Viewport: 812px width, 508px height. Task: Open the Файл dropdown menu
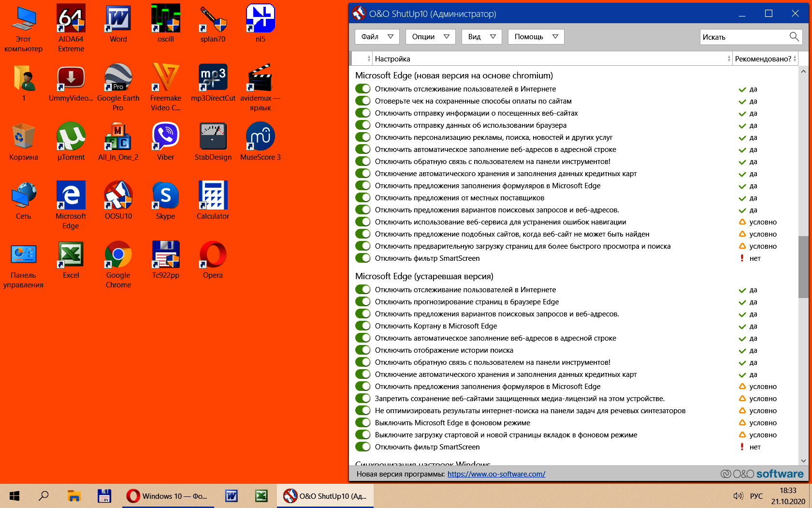pyautogui.click(x=377, y=37)
